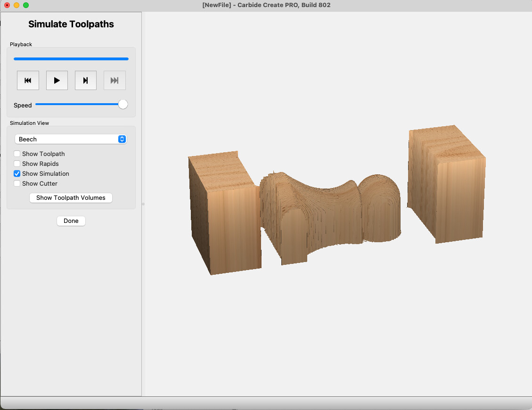
Task: Turn on the Show Cutter checkbox
Action: pyautogui.click(x=17, y=184)
